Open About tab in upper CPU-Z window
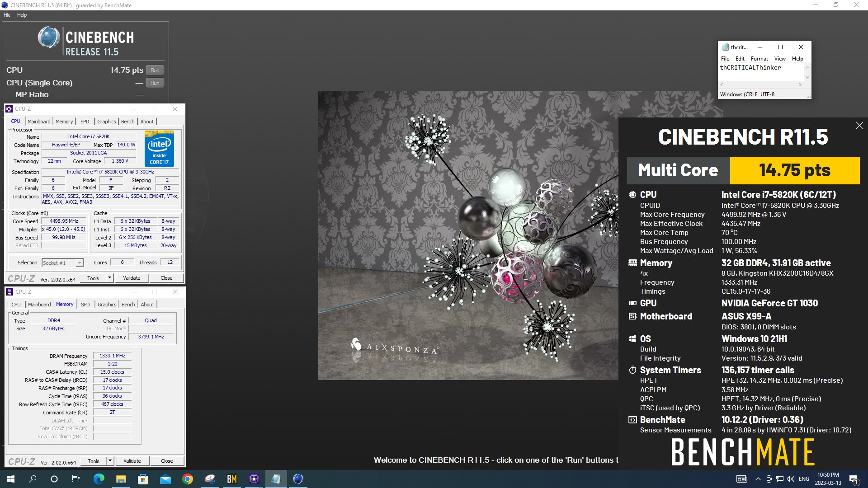 147,122
